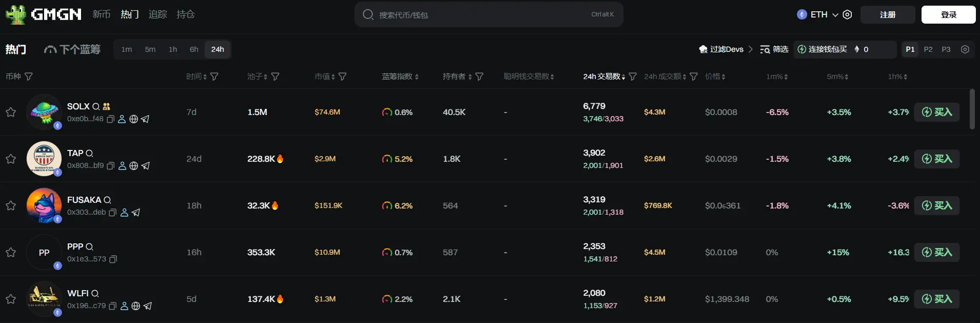The image size is (980, 323).
Task: Open table settings gear icon
Action: [x=965, y=49]
